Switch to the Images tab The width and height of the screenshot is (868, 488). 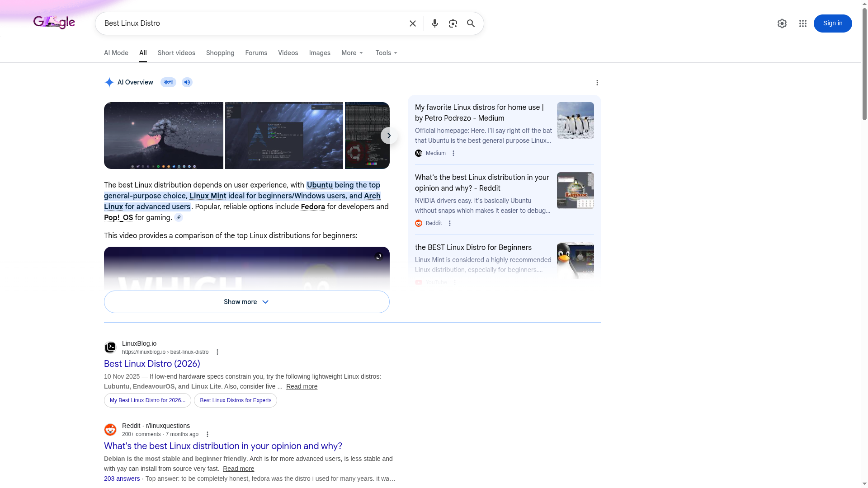[320, 53]
